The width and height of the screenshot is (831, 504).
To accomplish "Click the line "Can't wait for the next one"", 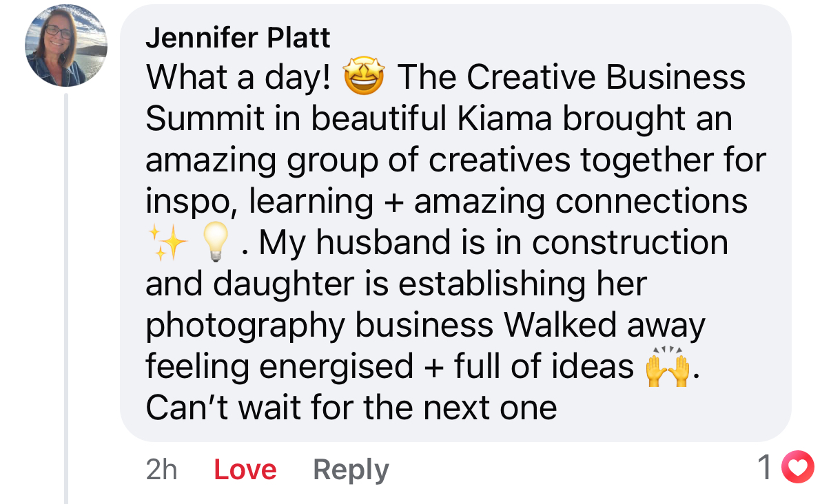I will point(351,408).
